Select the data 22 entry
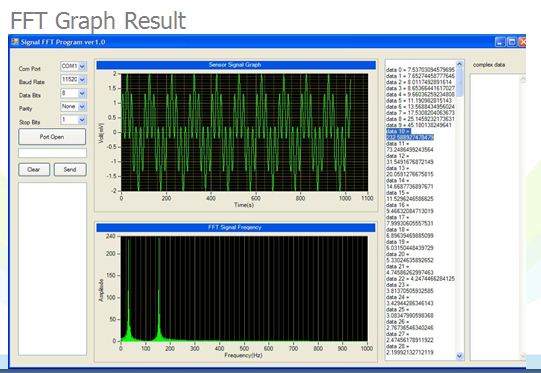Image resolution: width=541 pixels, height=373 pixels. (x=420, y=279)
